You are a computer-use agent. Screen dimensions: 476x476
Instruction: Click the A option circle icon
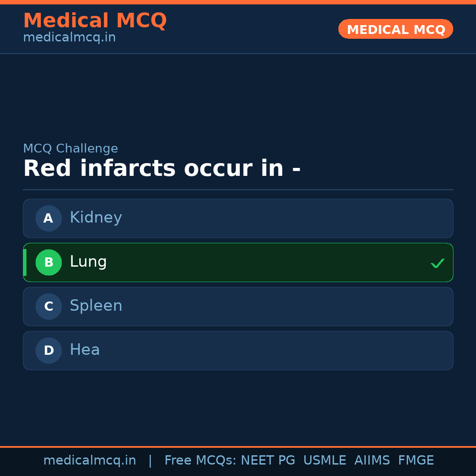click(48, 218)
